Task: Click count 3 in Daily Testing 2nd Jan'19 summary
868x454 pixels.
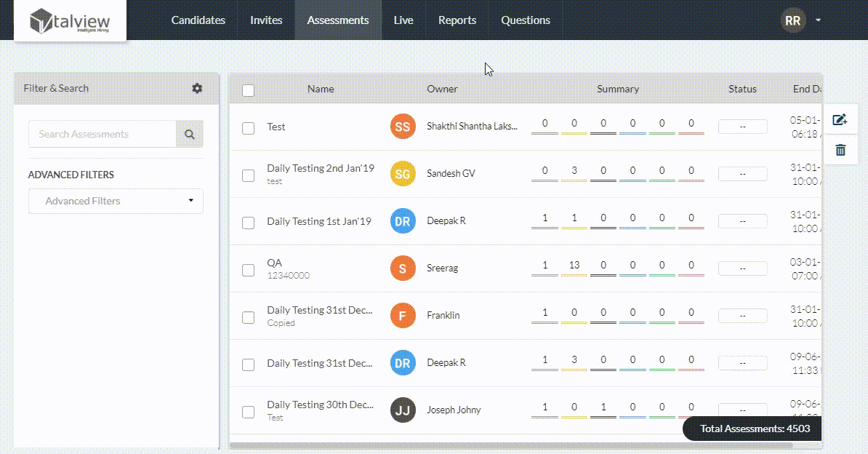Action: [x=574, y=170]
